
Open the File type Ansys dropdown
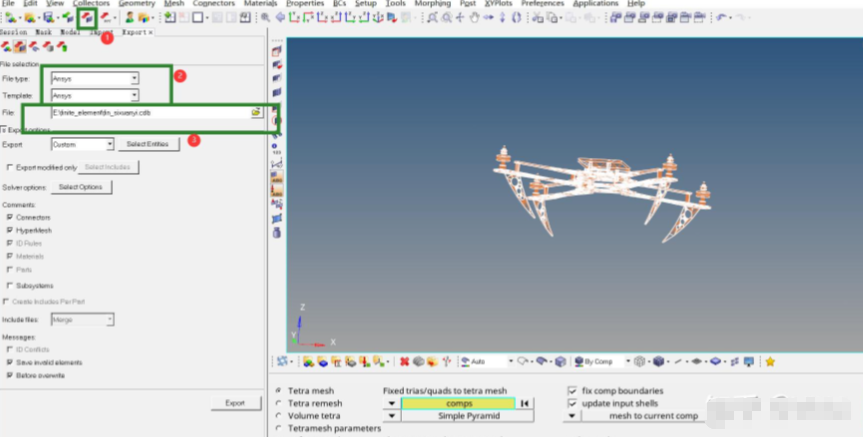[134, 78]
